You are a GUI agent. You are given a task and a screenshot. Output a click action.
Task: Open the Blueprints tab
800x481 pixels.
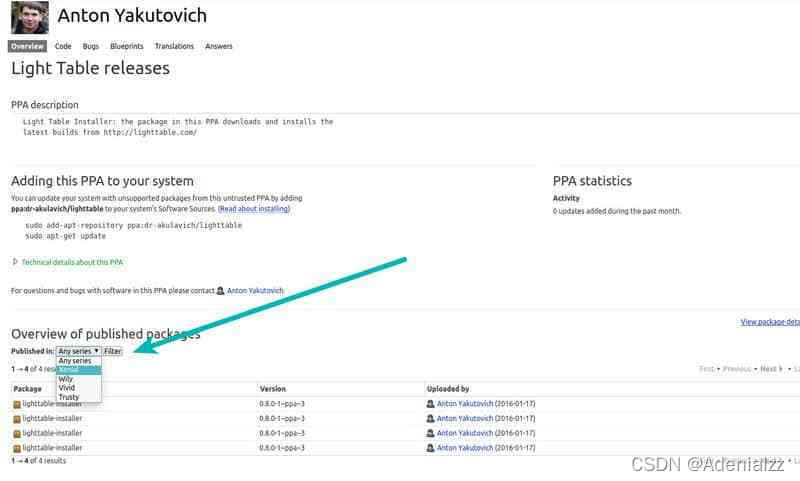[127, 46]
